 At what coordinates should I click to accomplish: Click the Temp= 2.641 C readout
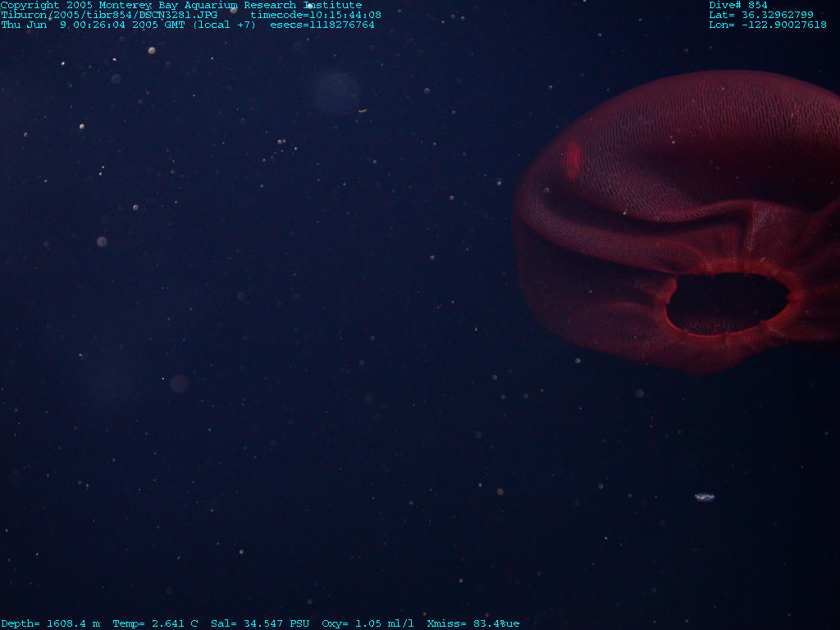(x=155, y=623)
